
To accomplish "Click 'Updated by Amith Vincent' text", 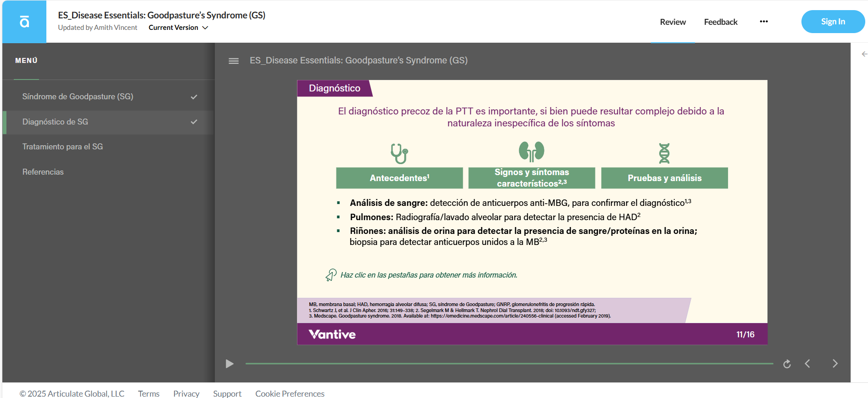I will point(97,28).
